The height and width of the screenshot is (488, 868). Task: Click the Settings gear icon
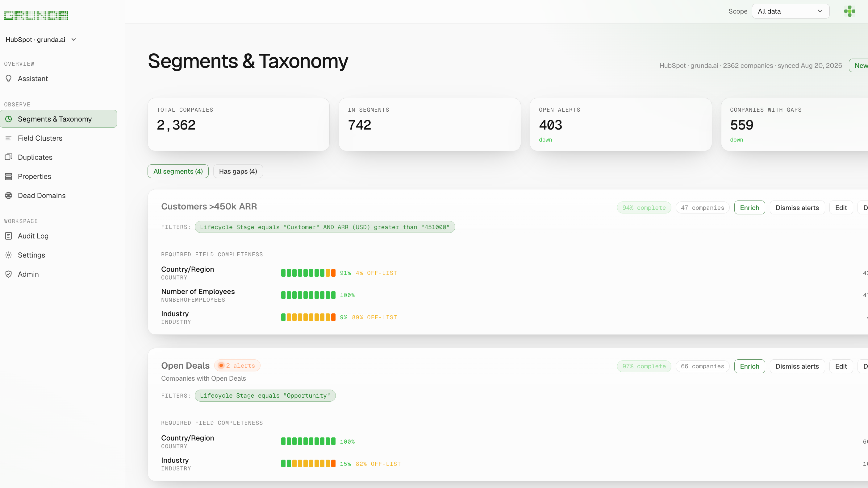pos(9,255)
